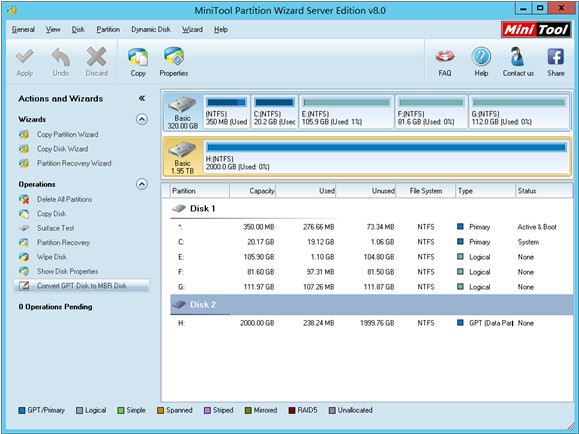This screenshot has height=434, width=579.
Task: Click the Apply checkmark toolbar icon
Action: 24,57
